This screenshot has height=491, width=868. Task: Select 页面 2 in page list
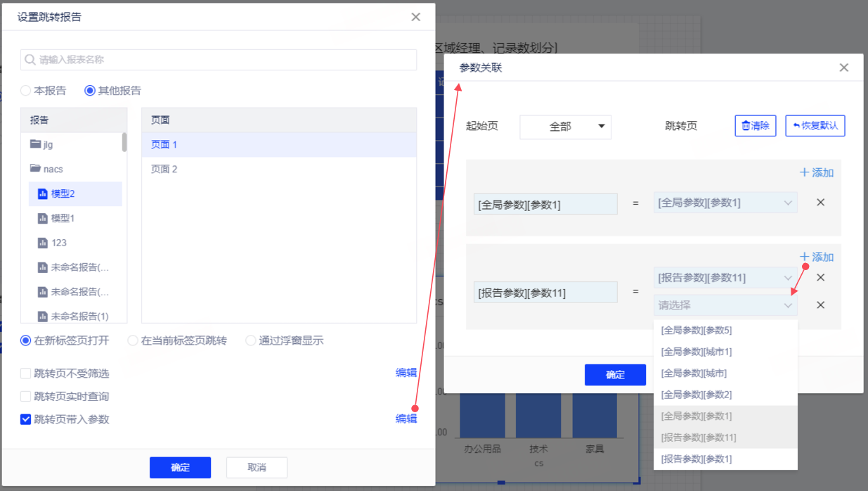[x=164, y=169]
